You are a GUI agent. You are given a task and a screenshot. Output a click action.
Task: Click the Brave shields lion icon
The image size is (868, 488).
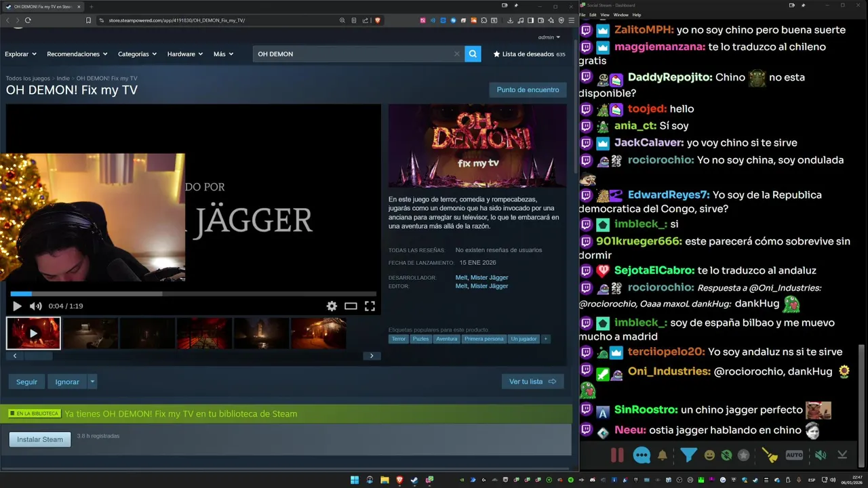coord(378,20)
